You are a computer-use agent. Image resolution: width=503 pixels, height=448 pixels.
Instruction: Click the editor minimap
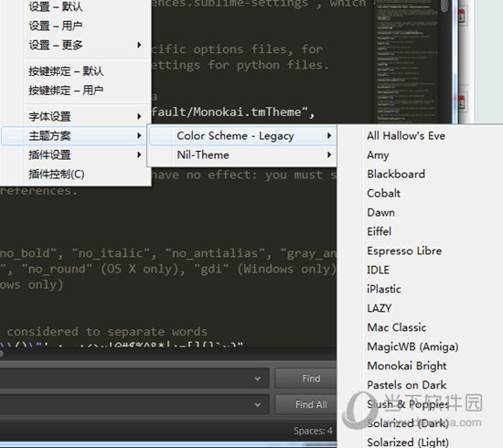[x=407, y=61]
